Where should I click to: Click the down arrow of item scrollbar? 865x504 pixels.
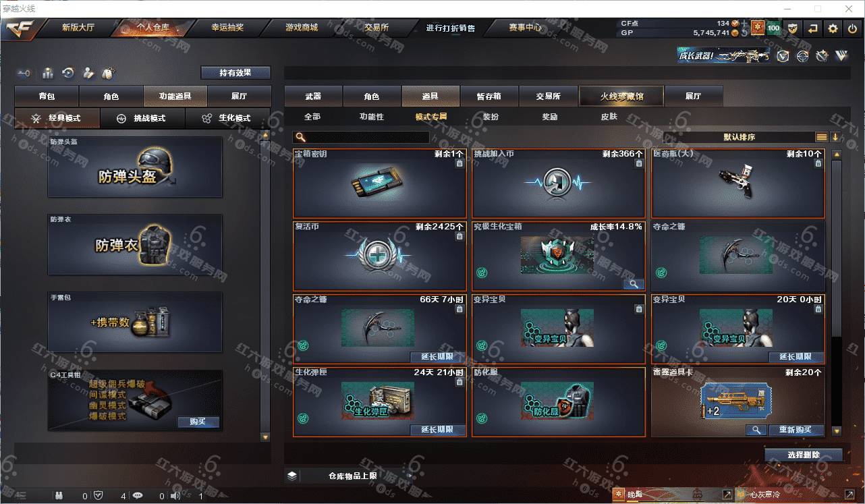coord(837,430)
